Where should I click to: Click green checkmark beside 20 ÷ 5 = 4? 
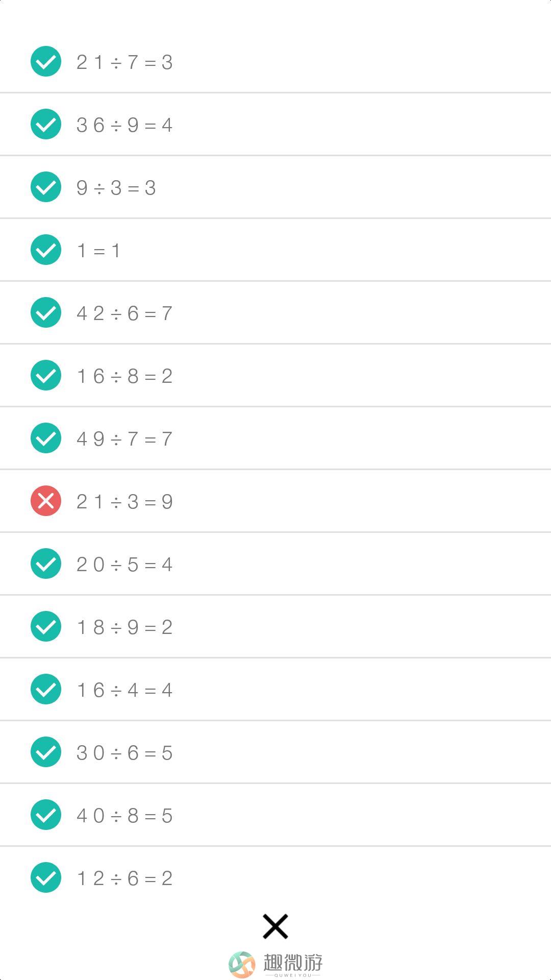tap(46, 563)
